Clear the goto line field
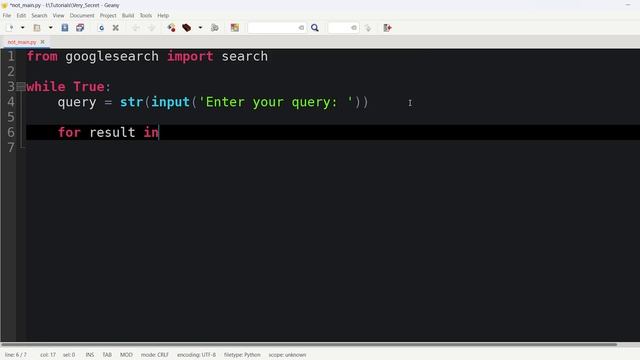 354,28
